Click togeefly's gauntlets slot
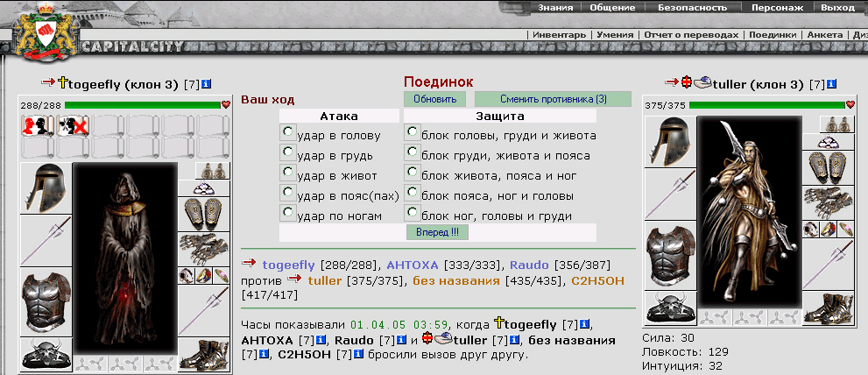Image resolution: width=868 pixels, height=375 pixels. point(204,249)
